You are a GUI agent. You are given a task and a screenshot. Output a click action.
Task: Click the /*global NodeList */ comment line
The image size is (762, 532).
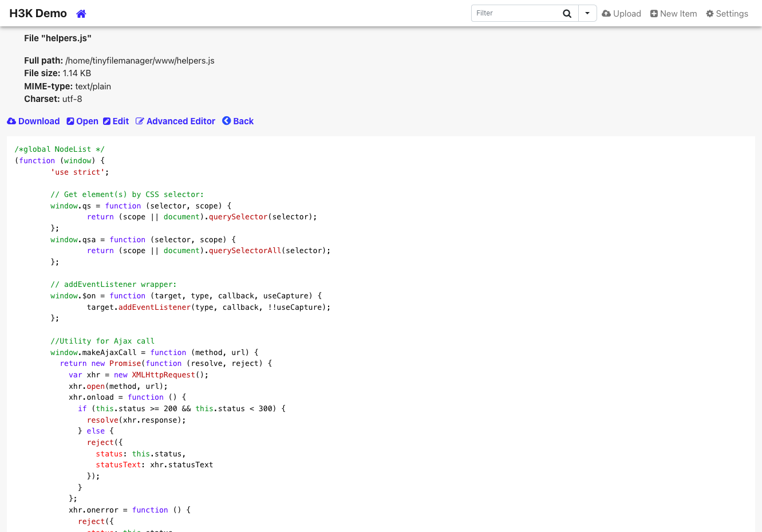(60, 149)
